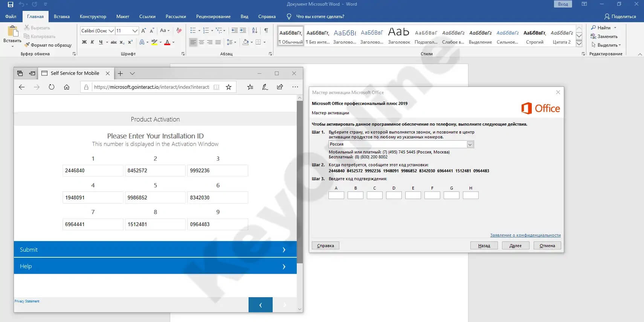Switch to the Конструктор tab
The width and height of the screenshot is (644, 322).
point(93,17)
